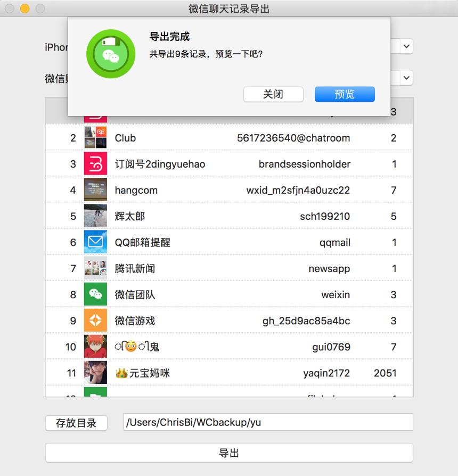
Task: Open the 微信账号 dropdown
Action: [x=405, y=78]
